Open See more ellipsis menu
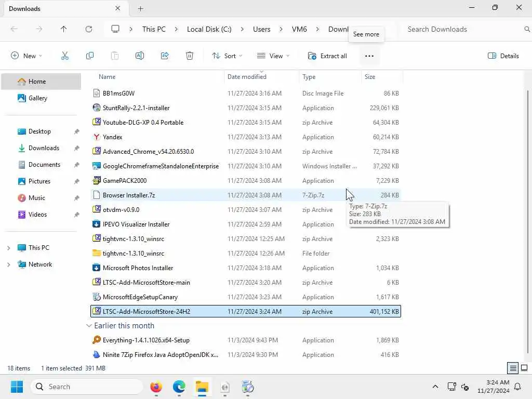 pyautogui.click(x=369, y=56)
